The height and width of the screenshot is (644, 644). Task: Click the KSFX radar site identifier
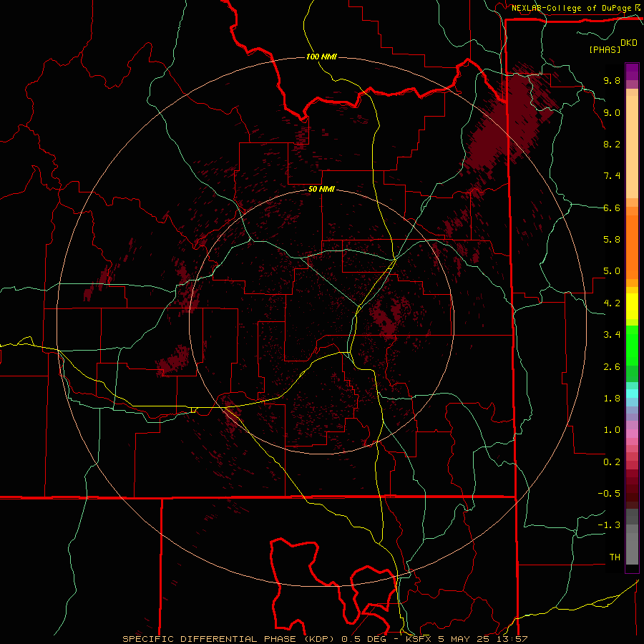click(x=419, y=639)
